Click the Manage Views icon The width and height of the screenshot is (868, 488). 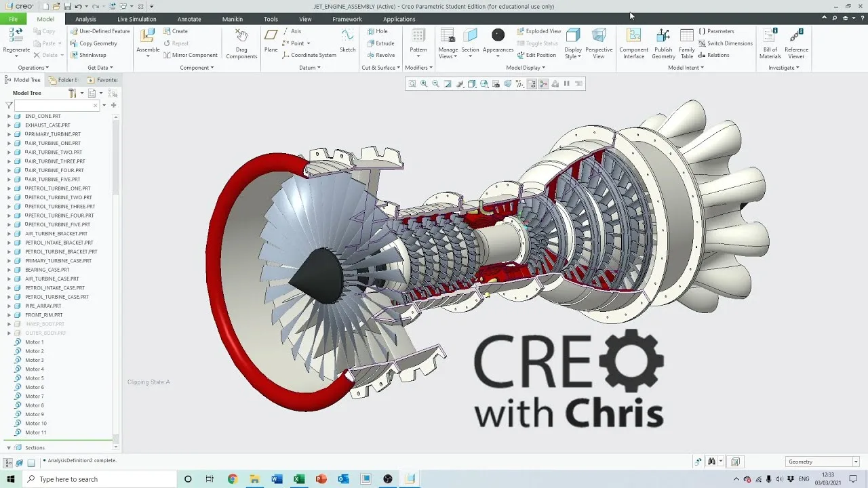[448, 35]
